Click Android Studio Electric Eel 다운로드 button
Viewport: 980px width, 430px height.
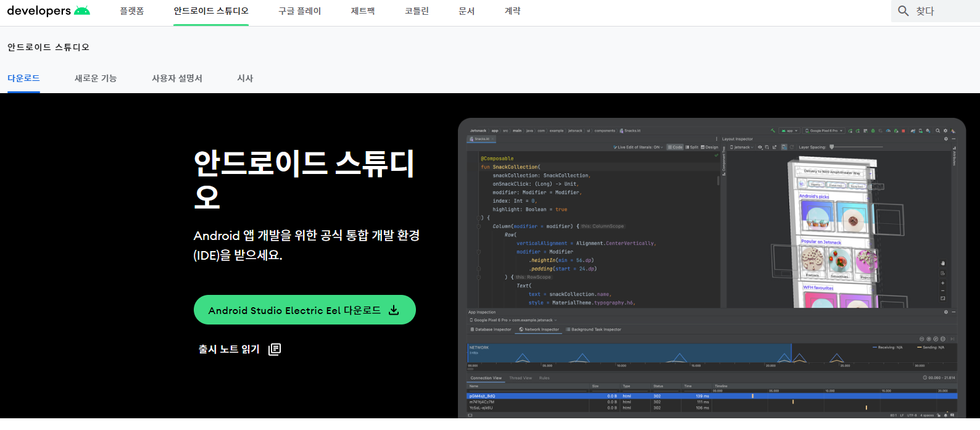305,310
